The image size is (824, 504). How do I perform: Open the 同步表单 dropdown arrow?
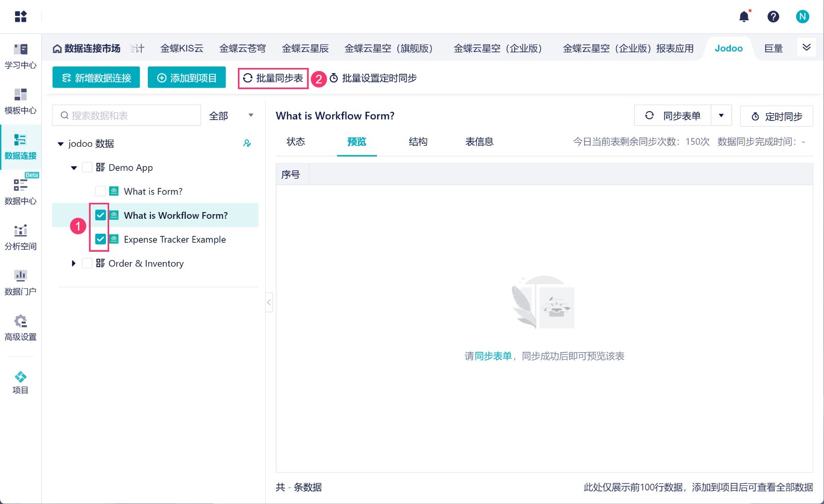point(721,116)
